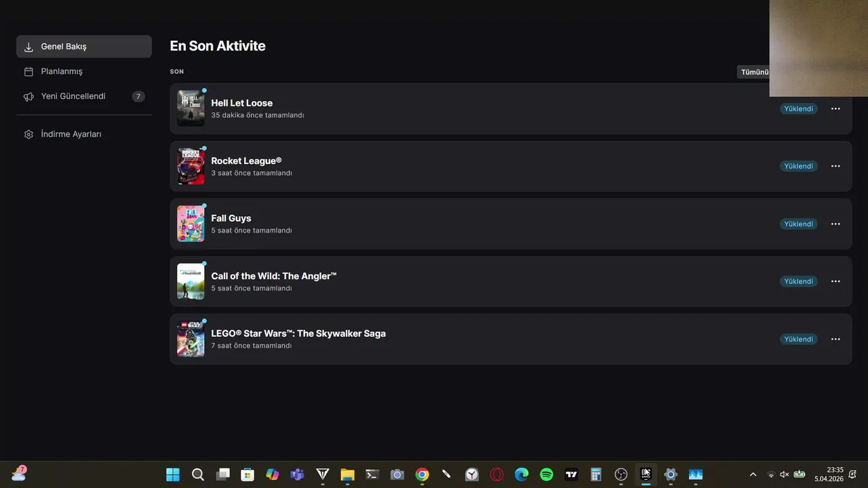
Task: Show hidden system tray icons
Action: (753, 474)
